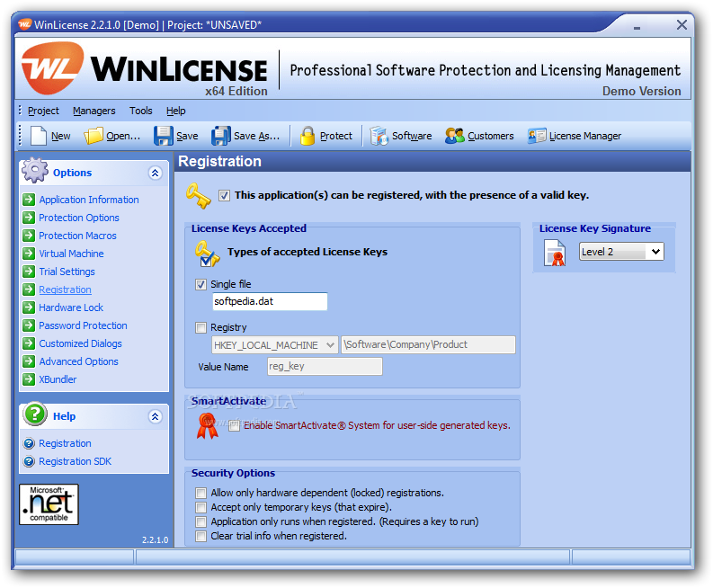Open the Managers menu
713x588 pixels.
[x=94, y=111]
